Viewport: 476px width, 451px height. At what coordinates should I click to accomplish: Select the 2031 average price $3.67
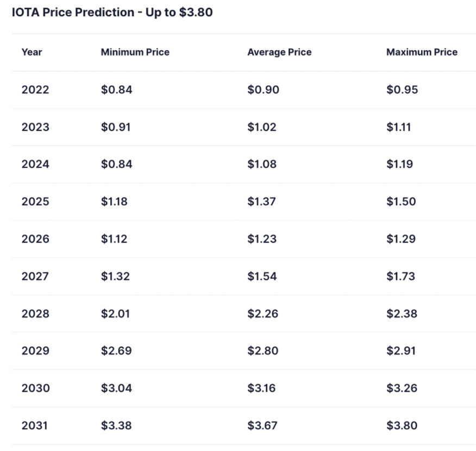[x=262, y=425]
